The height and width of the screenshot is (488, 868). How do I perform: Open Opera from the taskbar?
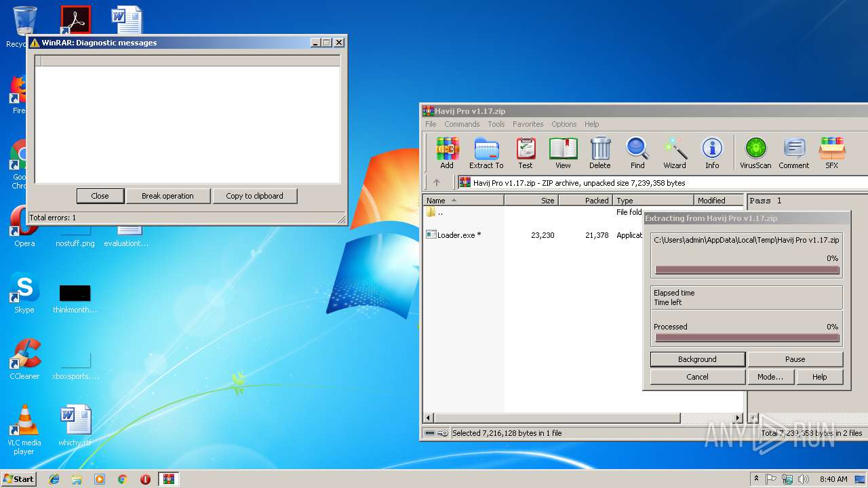point(145,479)
